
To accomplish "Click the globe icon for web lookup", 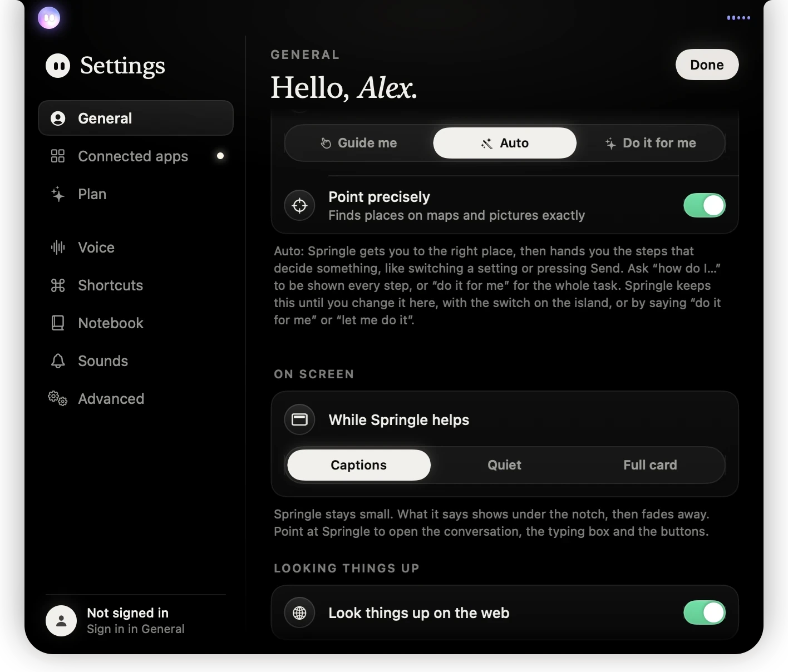I will [x=299, y=612].
